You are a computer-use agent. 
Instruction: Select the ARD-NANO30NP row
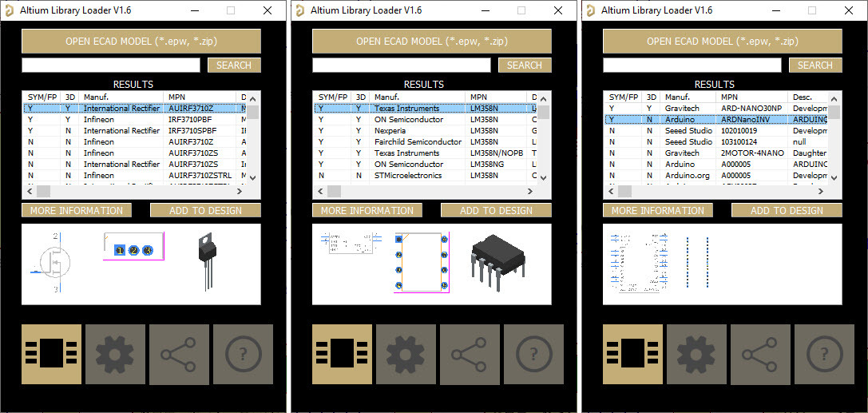pyautogui.click(x=715, y=109)
